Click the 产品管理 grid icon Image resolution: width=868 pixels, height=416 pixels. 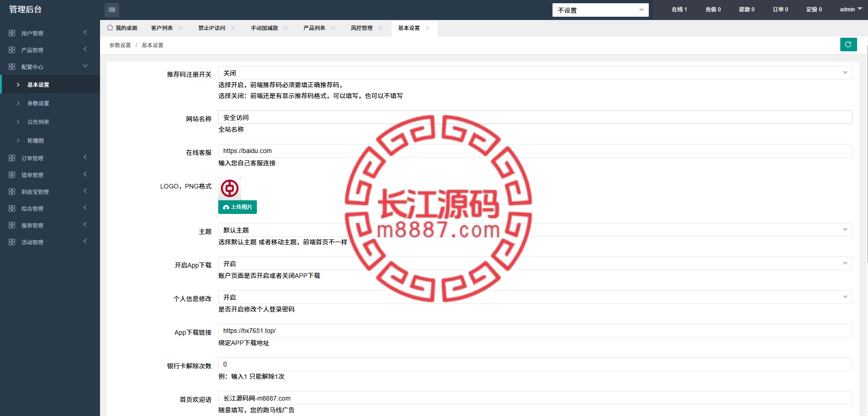(12, 50)
